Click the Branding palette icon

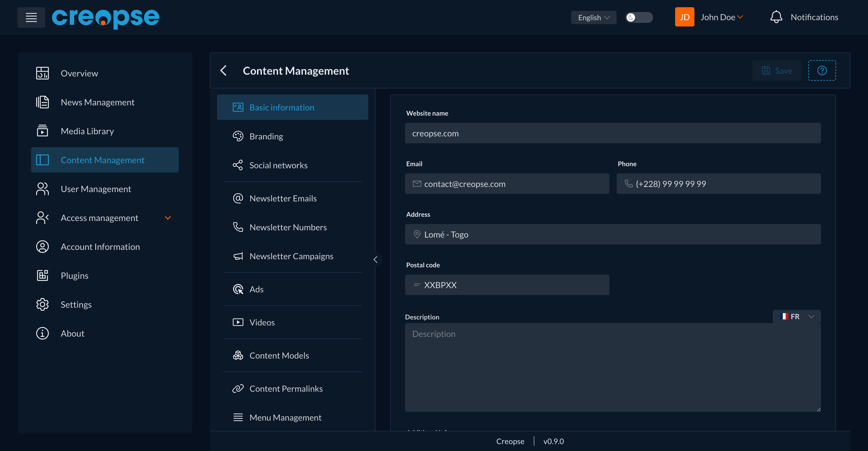[x=238, y=136]
